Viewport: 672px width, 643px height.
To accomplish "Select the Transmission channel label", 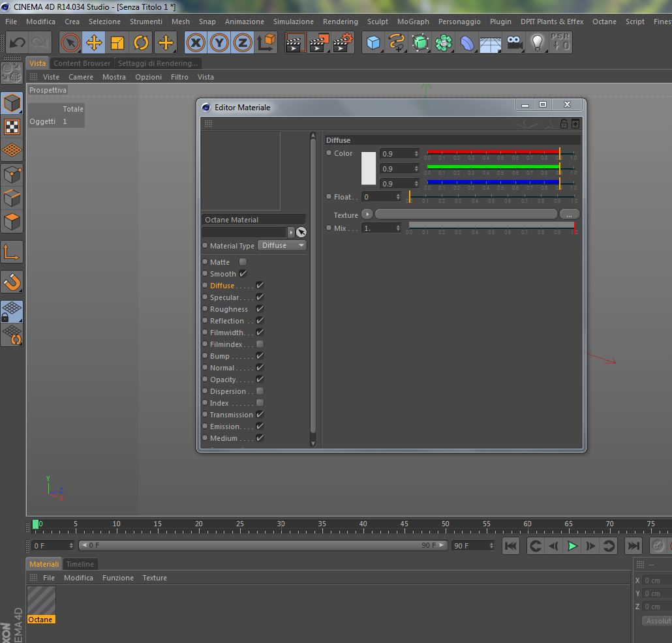I will [232, 415].
